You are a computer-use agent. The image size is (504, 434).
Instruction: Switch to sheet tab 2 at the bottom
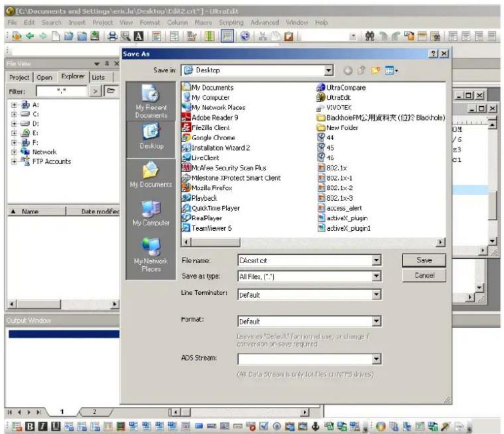(95, 412)
